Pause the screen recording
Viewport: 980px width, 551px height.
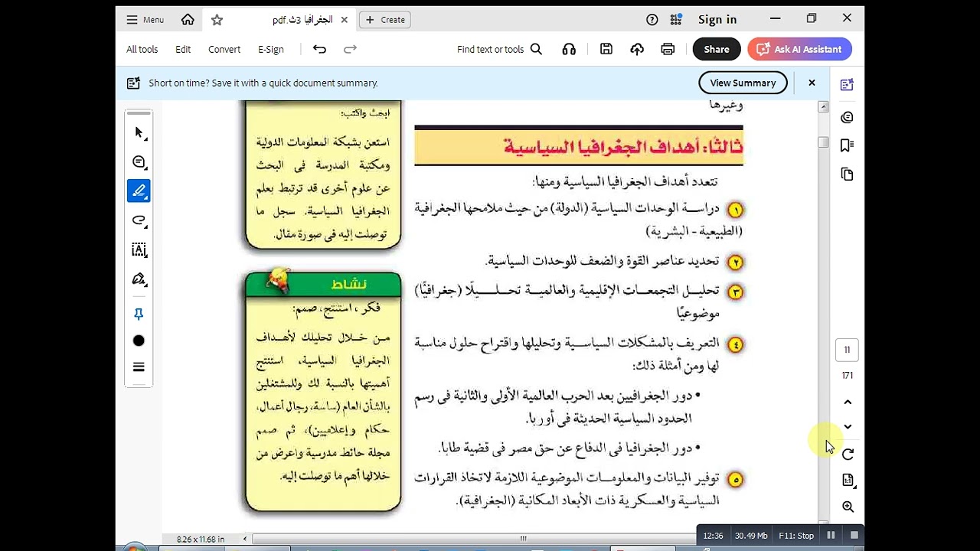[831, 536]
